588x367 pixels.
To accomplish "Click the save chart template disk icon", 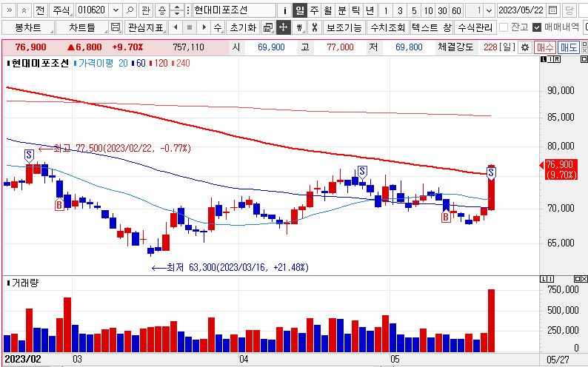I will click(116, 27).
